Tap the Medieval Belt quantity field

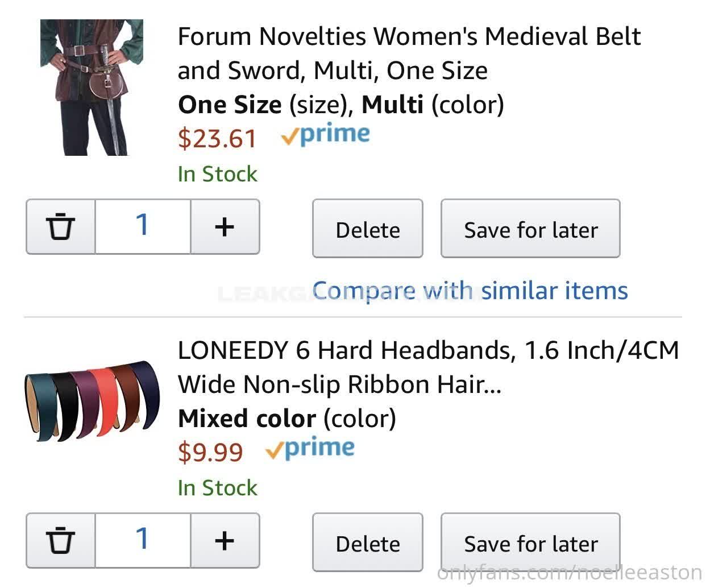point(143,226)
